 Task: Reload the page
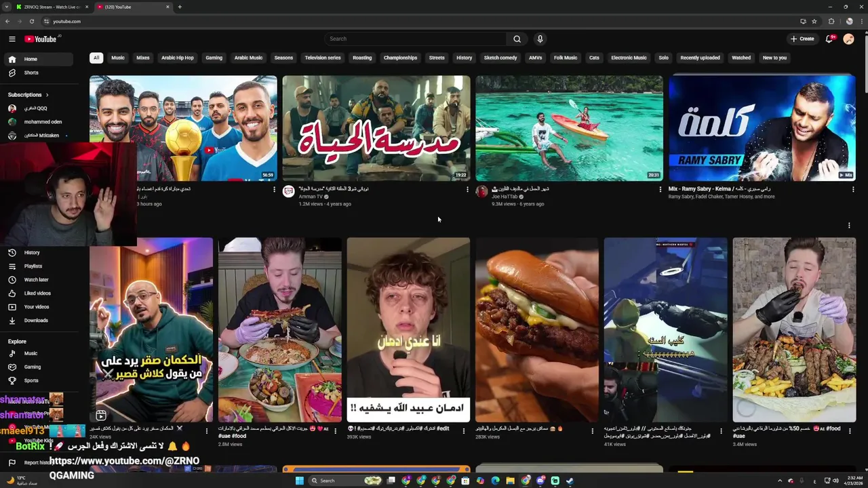tap(31, 21)
